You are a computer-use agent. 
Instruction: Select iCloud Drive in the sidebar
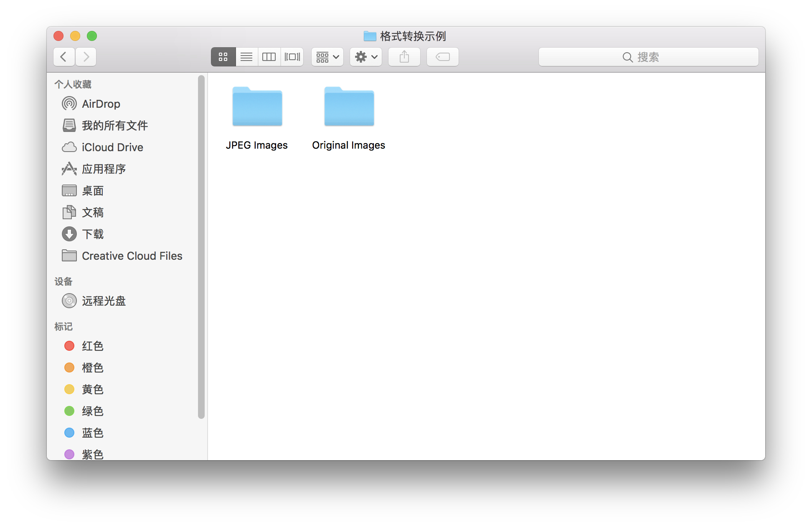click(x=112, y=147)
